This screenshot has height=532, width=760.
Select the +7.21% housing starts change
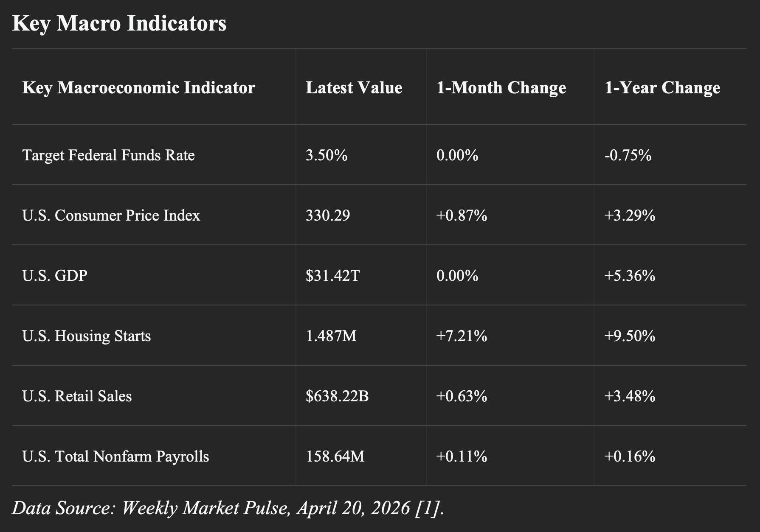(462, 336)
